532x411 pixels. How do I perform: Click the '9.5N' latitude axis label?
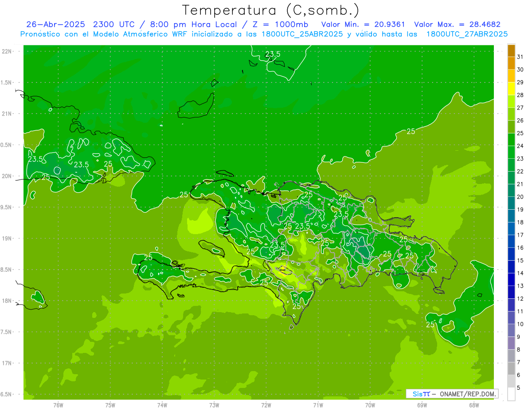pyautogui.click(x=7, y=207)
